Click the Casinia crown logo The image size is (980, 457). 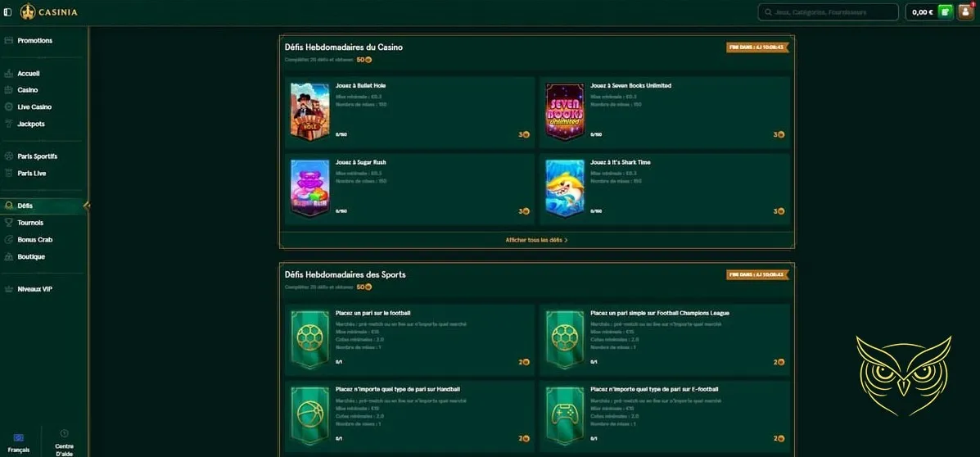point(49,11)
